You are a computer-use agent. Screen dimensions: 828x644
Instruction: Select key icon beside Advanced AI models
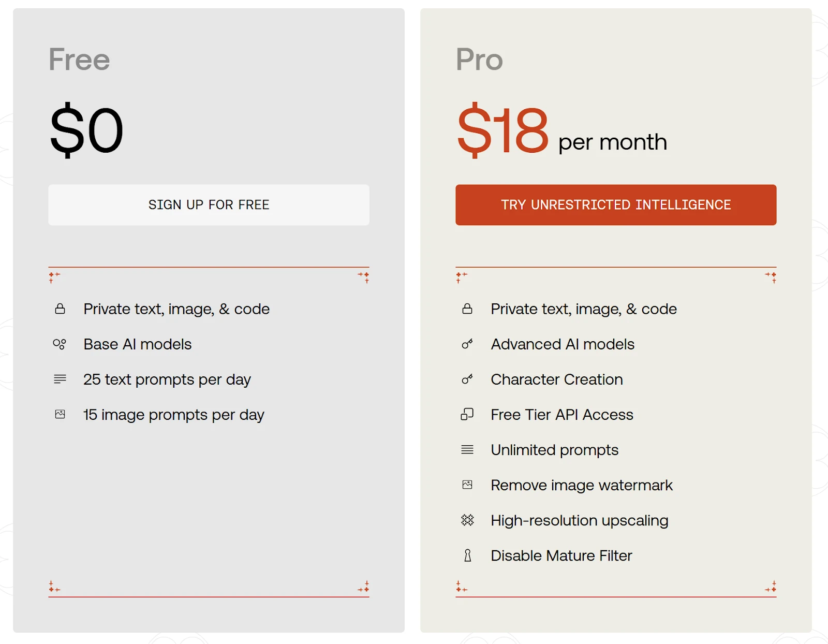coord(467,344)
